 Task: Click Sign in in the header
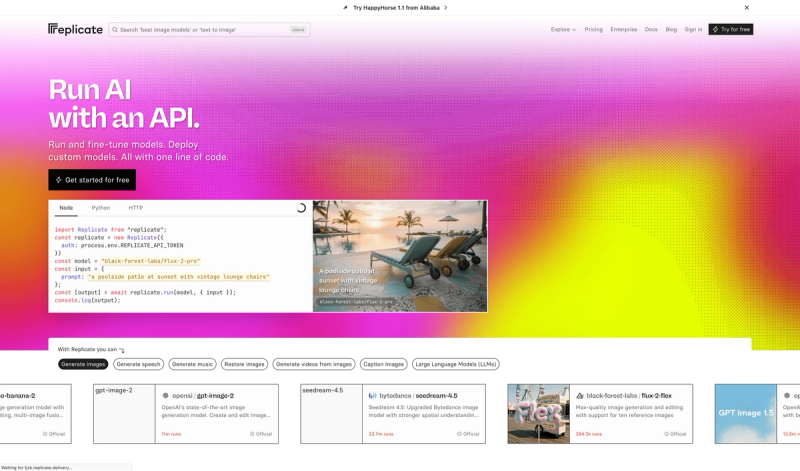(x=693, y=30)
